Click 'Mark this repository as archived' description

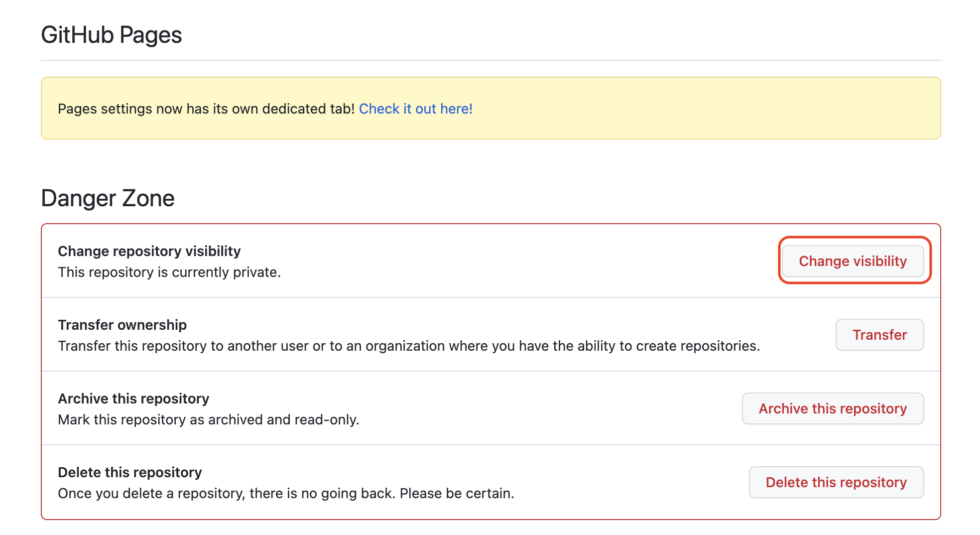tap(209, 419)
